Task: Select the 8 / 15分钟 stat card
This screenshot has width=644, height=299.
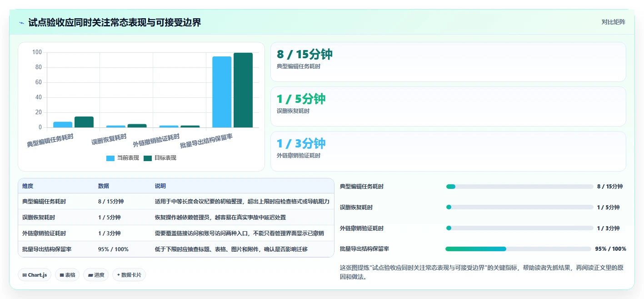Action: coord(448,62)
